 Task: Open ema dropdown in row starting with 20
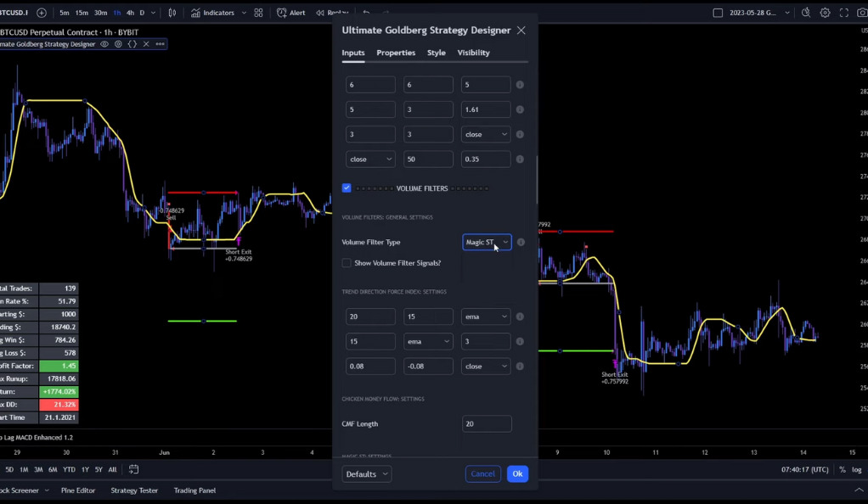coord(486,316)
